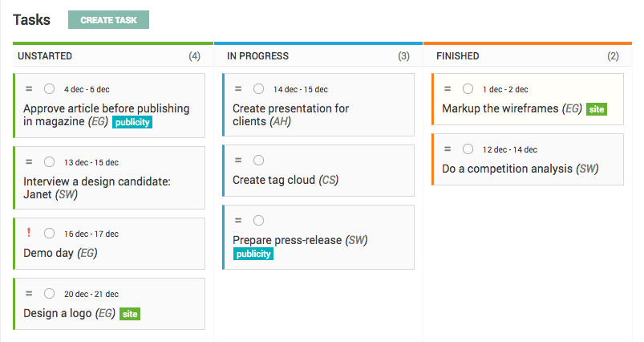Select the Finished column header
Screen dimensions: 644x342
(x=457, y=56)
